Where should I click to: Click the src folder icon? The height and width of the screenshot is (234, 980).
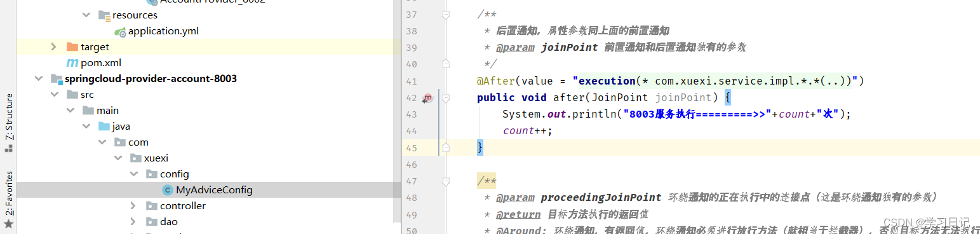(72, 95)
